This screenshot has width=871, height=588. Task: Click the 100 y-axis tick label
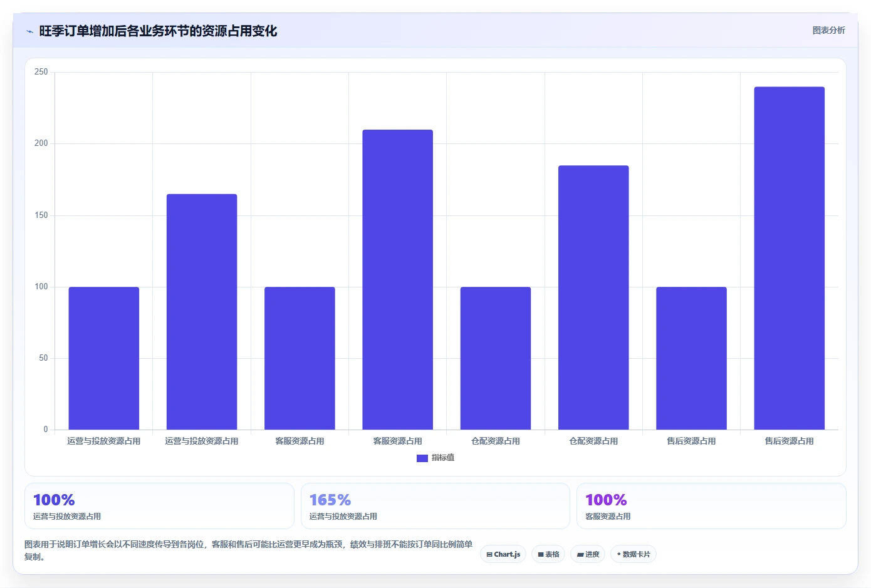coord(41,287)
